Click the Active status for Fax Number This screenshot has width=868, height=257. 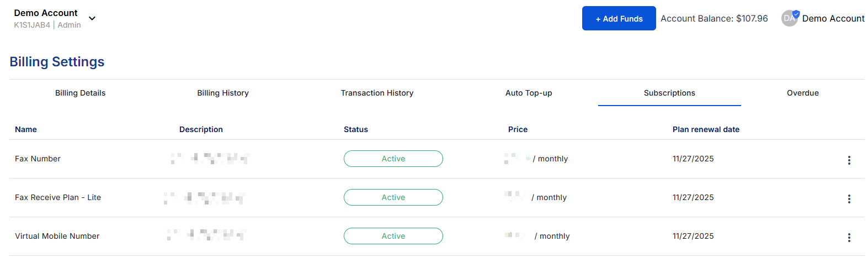tap(393, 159)
